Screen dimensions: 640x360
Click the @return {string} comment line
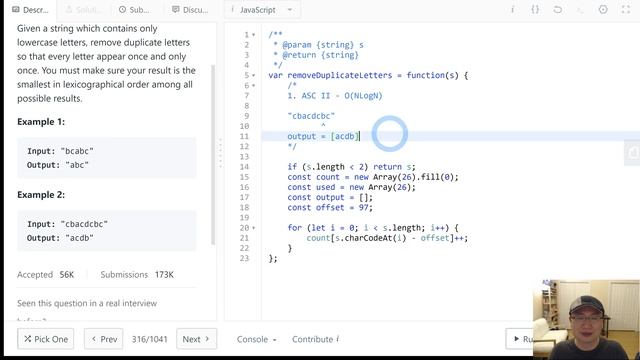click(x=316, y=55)
